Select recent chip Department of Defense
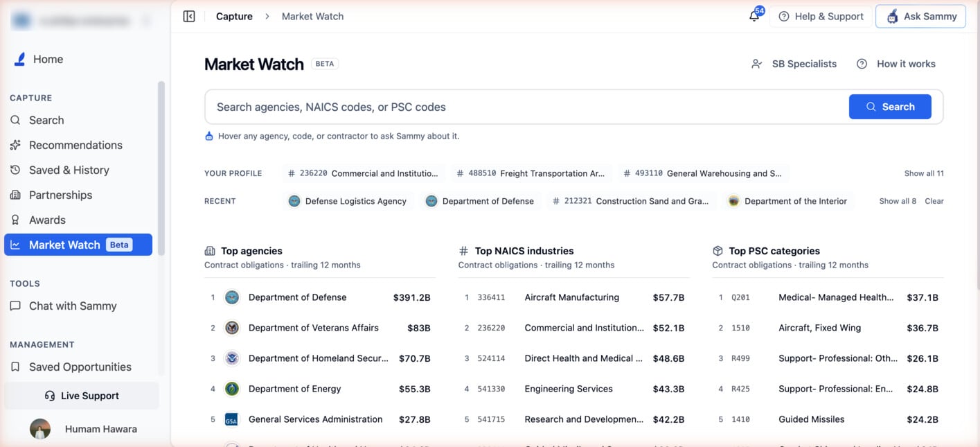Image resolution: width=980 pixels, height=447 pixels. (480, 201)
